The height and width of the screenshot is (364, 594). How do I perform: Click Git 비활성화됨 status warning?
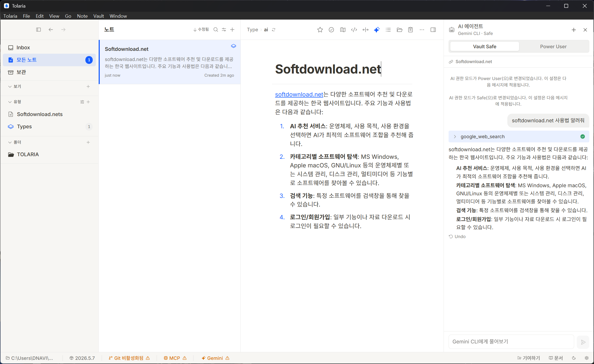[129, 358]
